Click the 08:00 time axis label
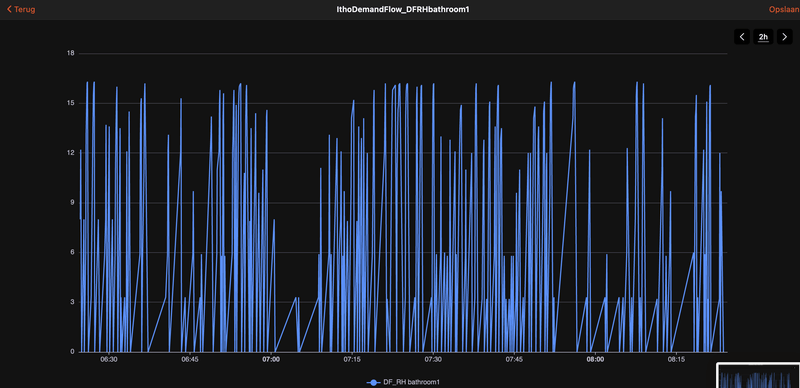The image size is (800, 388). 595,359
